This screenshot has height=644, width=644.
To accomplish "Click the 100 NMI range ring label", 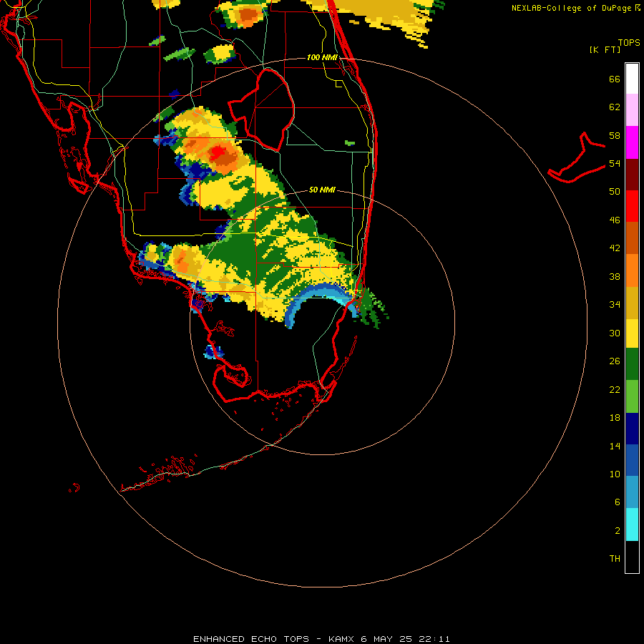I will click(322, 57).
